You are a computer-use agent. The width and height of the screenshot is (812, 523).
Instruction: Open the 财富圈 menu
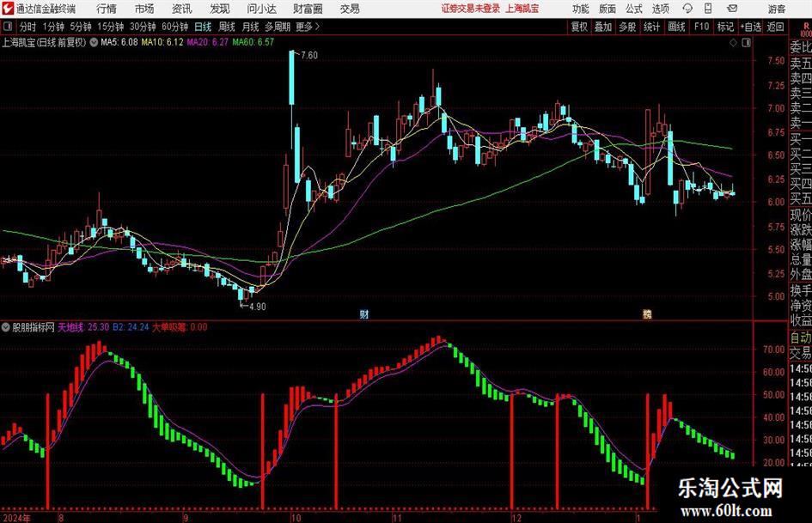tap(308, 9)
